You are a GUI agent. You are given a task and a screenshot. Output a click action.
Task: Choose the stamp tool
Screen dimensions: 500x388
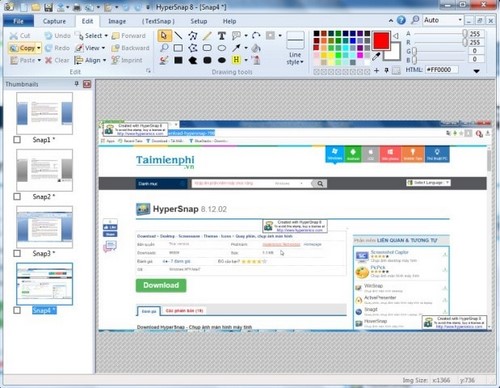pos(256,60)
